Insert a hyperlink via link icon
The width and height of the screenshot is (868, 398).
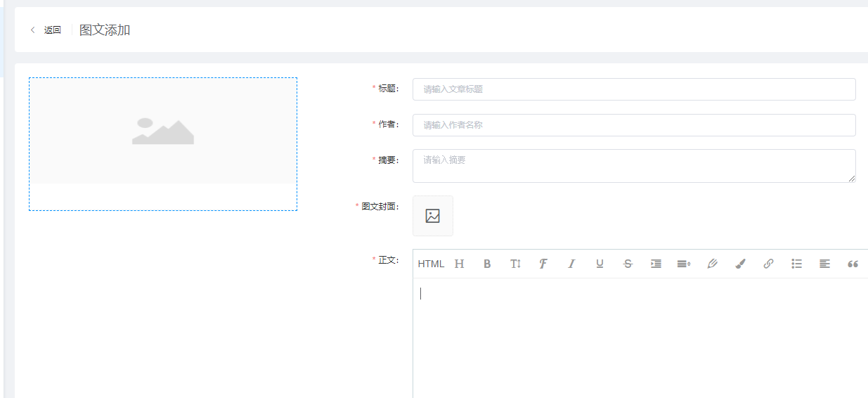768,264
